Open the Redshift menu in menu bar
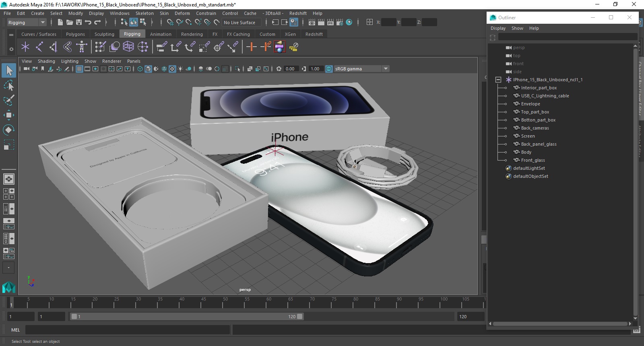Viewport: 644px width, 346px height. pos(298,13)
